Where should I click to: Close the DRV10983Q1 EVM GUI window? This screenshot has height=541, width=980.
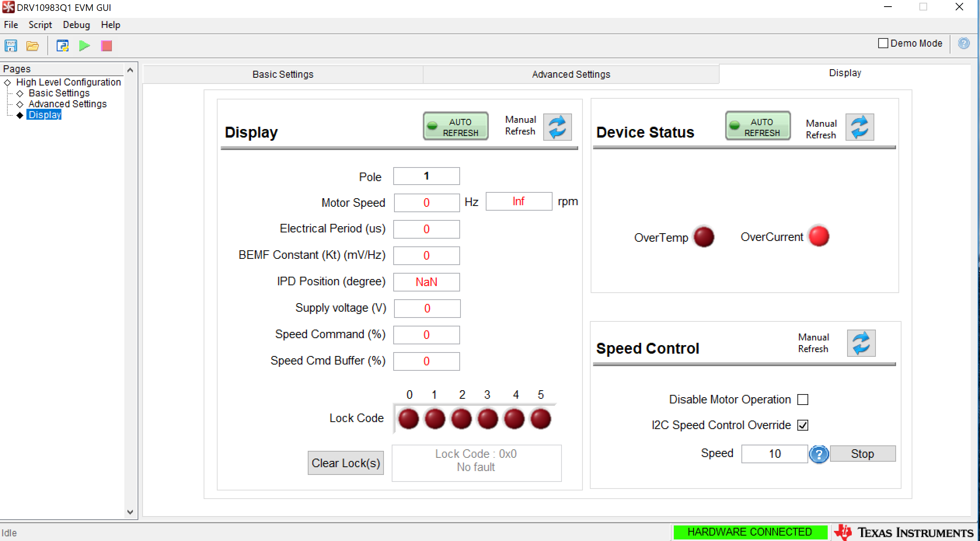(x=959, y=7)
